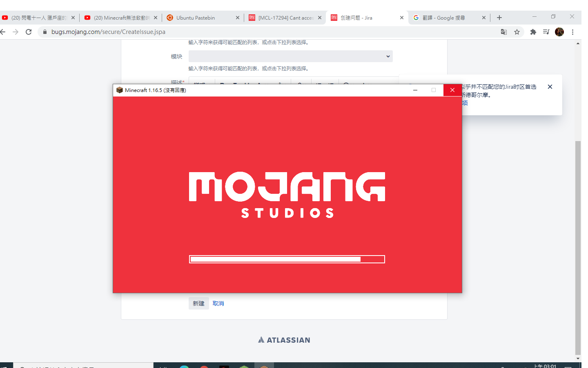Close the 创建问题 - Jira tab
Image resolution: width=588 pixels, height=368 pixels.
point(402,18)
